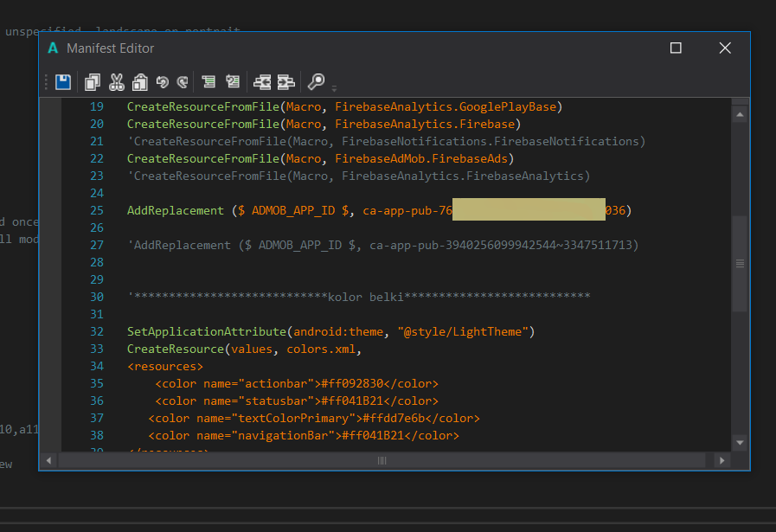Viewport: 776px width, 532px height.
Task: Click commented FirebaseNotifications line 21
Action: click(387, 142)
